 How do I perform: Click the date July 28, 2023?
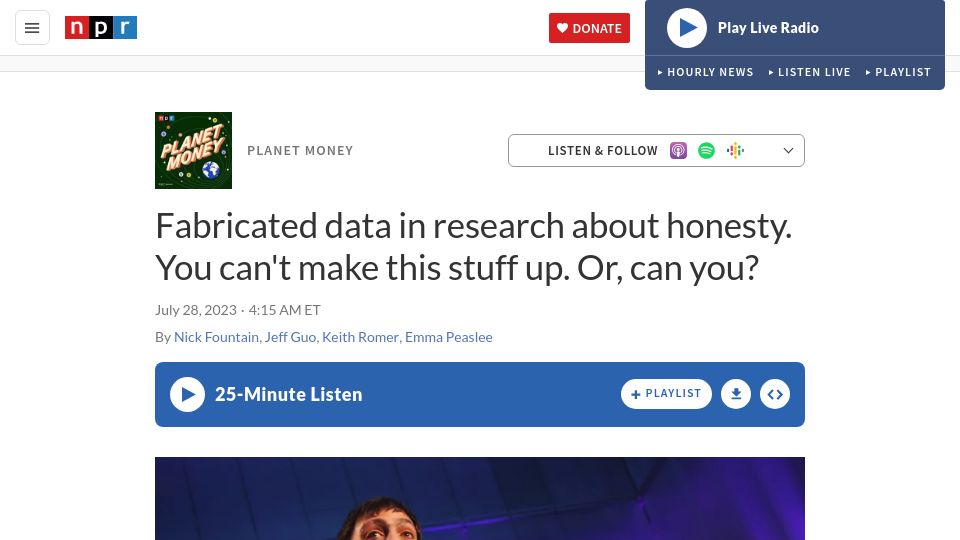(x=196, y=310)
